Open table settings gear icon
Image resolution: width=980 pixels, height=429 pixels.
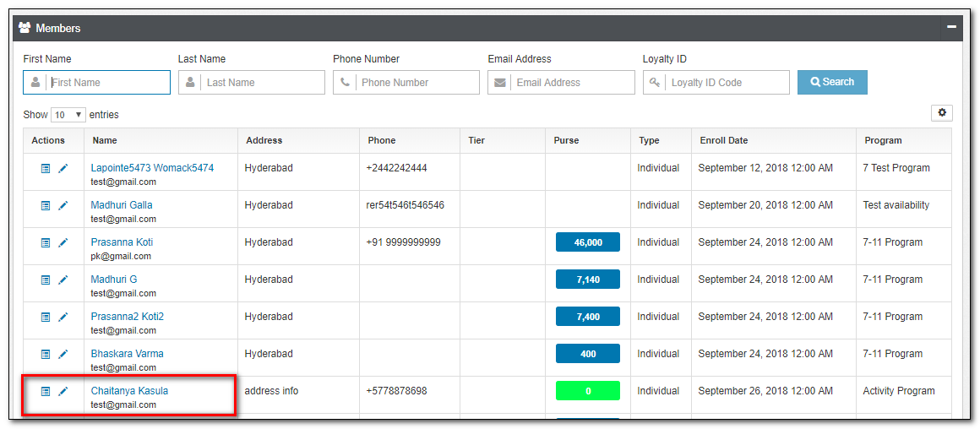pos(941,113)
